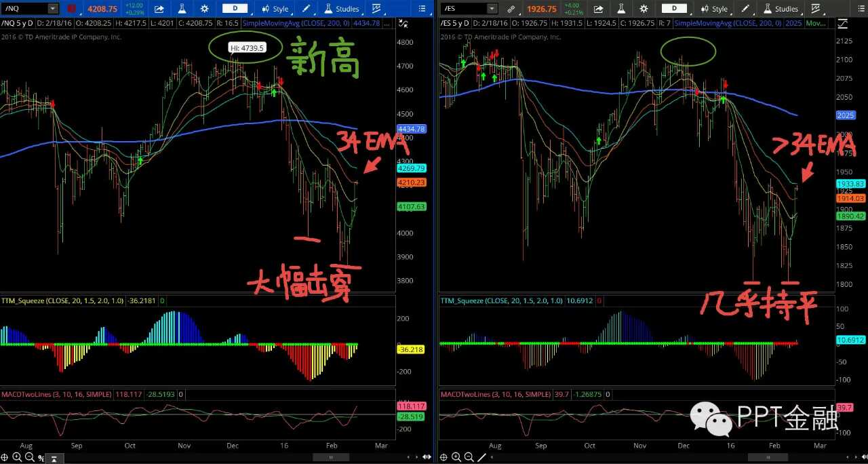
Task: Select the drawing pencil tool on /NQ chart
Action: tap(307, 9)
